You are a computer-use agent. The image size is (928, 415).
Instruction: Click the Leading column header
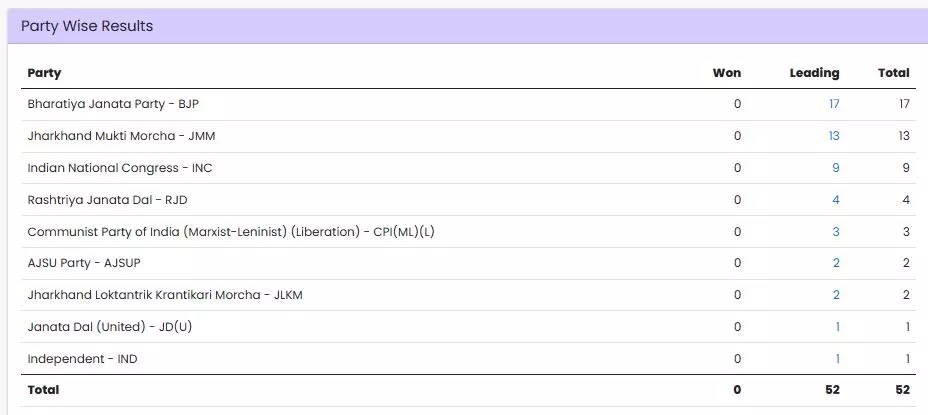tap(814, 73)
